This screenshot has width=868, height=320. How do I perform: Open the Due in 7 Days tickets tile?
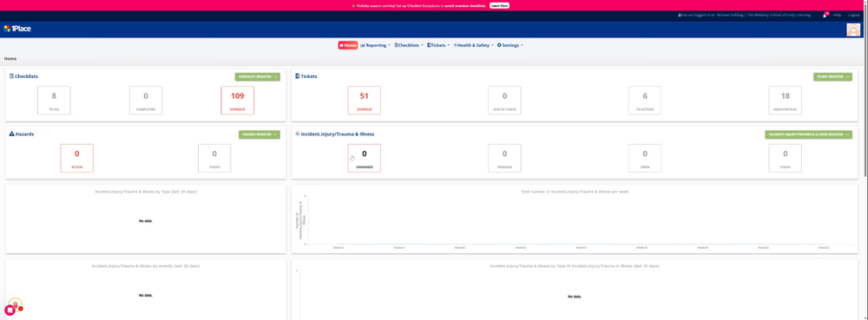click(x=504, y=100)
